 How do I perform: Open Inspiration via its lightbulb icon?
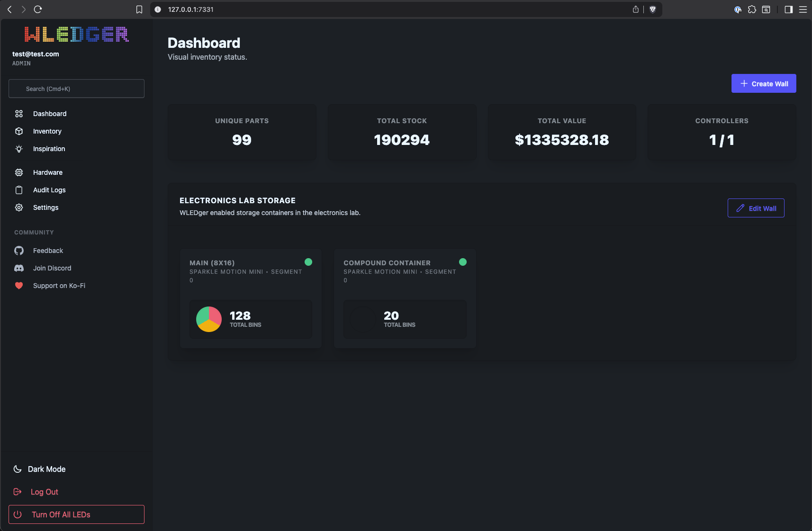(x=19, y=149)
